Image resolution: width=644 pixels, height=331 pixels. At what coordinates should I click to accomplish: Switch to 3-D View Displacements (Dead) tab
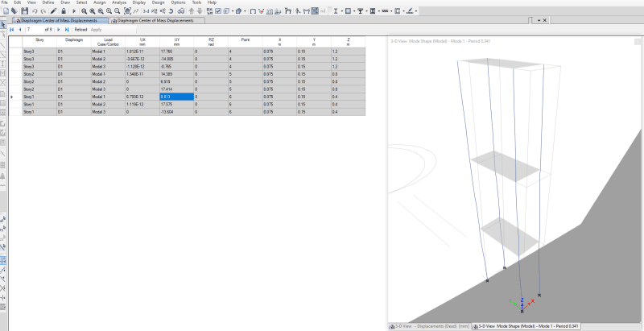point(430,326)
